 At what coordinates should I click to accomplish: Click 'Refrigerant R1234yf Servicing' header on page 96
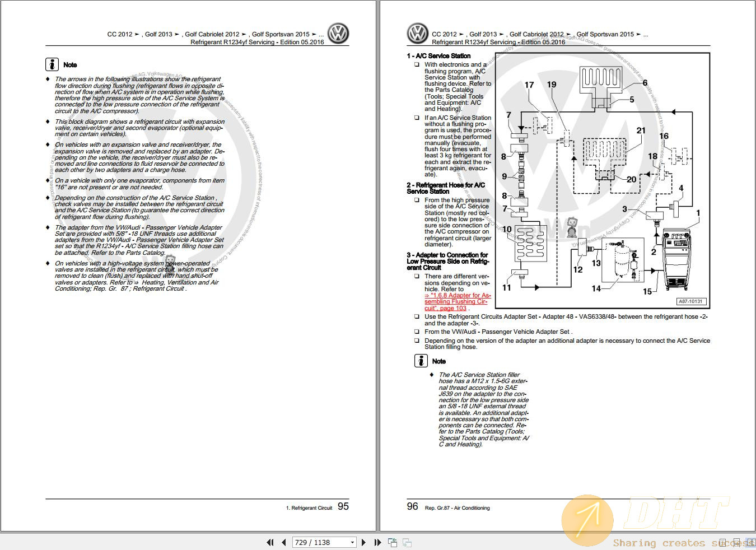[x=498, y=42]
